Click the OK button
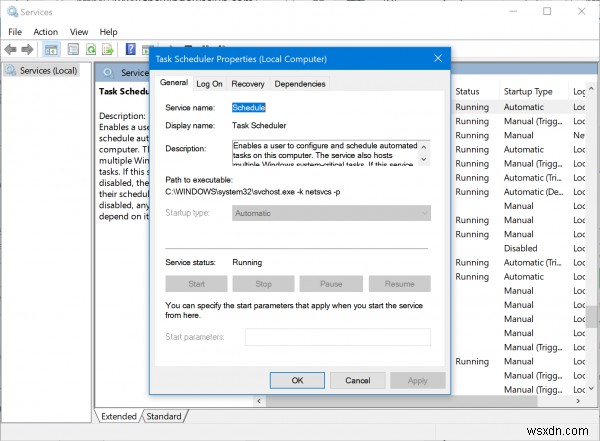 297,381
